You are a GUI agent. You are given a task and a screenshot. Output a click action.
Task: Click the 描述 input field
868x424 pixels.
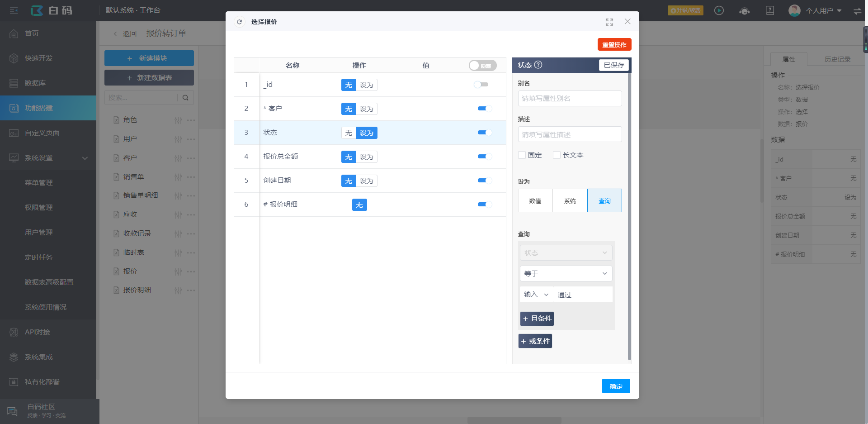click(x=570, y=134)
